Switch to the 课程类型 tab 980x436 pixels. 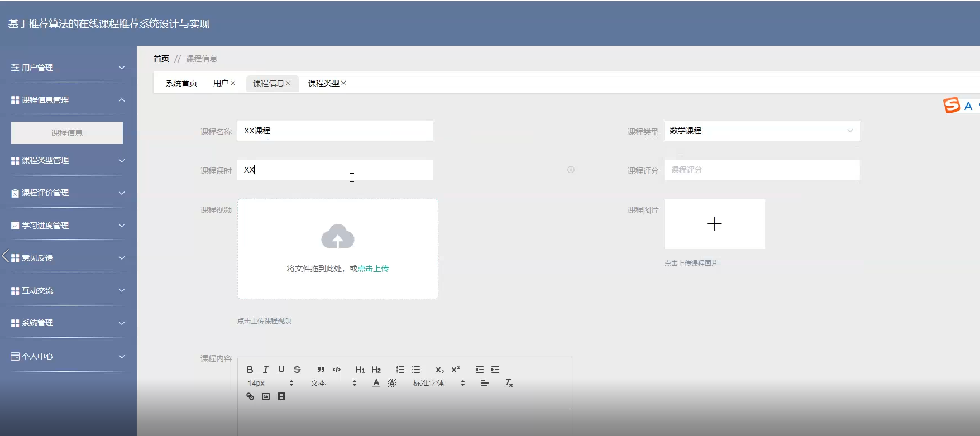324,83
